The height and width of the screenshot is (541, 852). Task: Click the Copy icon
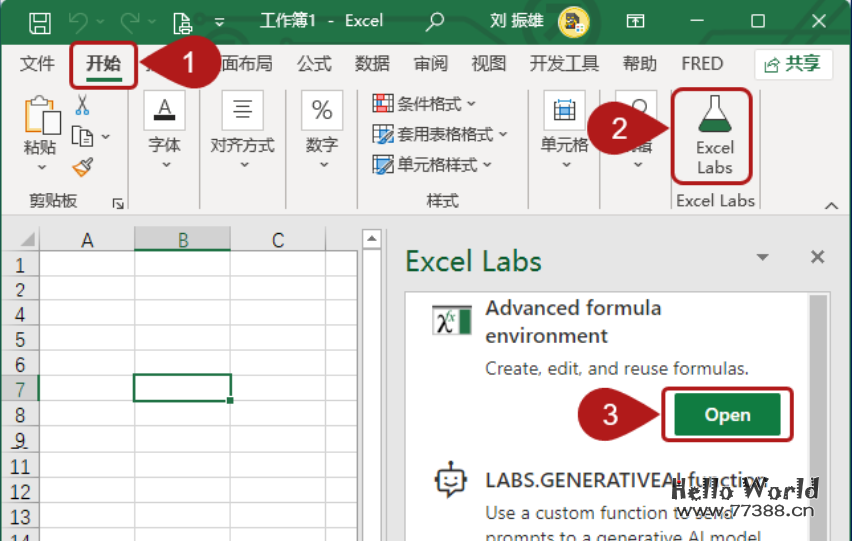(83, 136)
